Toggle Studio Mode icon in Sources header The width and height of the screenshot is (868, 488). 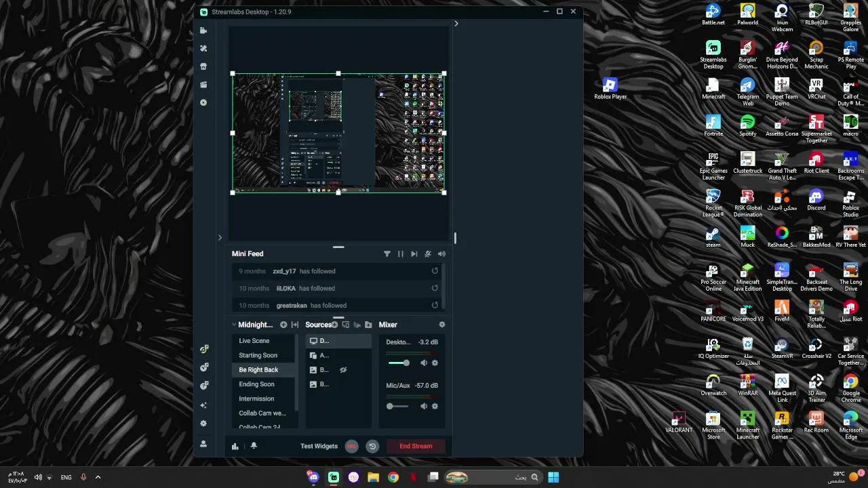(346, 325)
